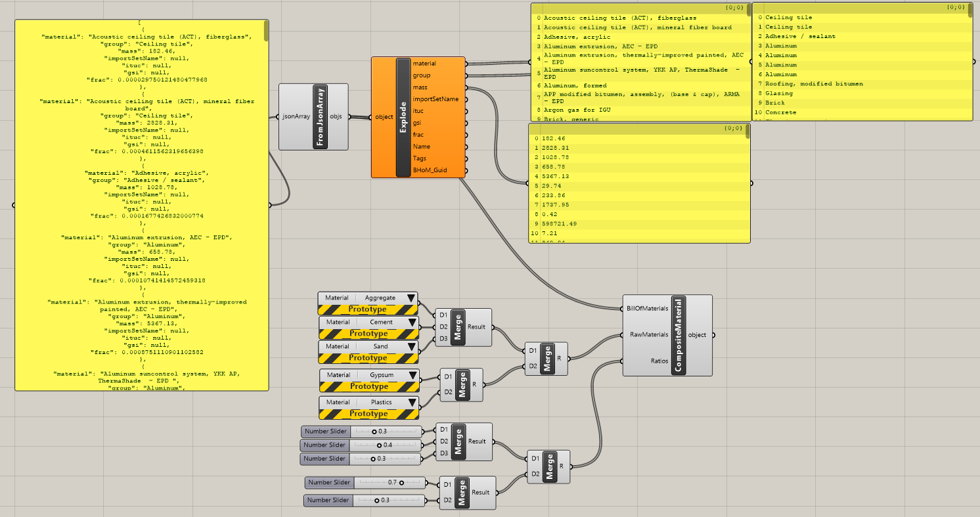The width and height of the screenshot is (980, 517).
Task: Open the Aggregate material dropdown arrow
Action: 411,298
